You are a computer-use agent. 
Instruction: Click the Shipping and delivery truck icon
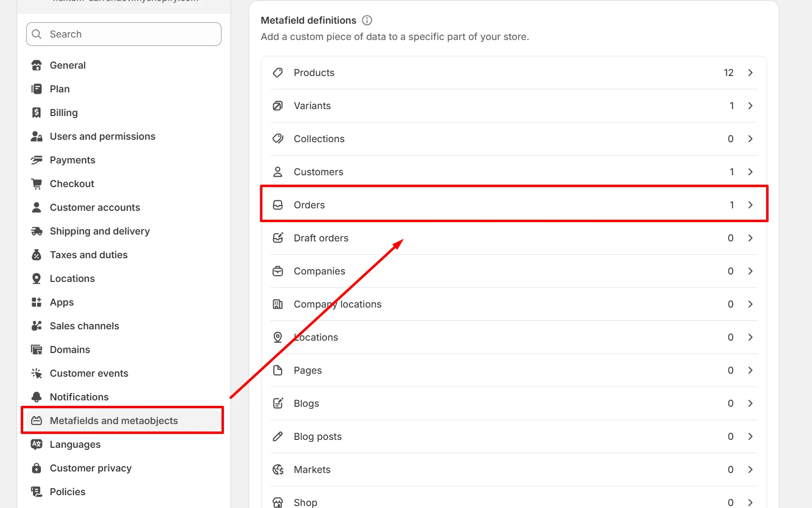37,231
